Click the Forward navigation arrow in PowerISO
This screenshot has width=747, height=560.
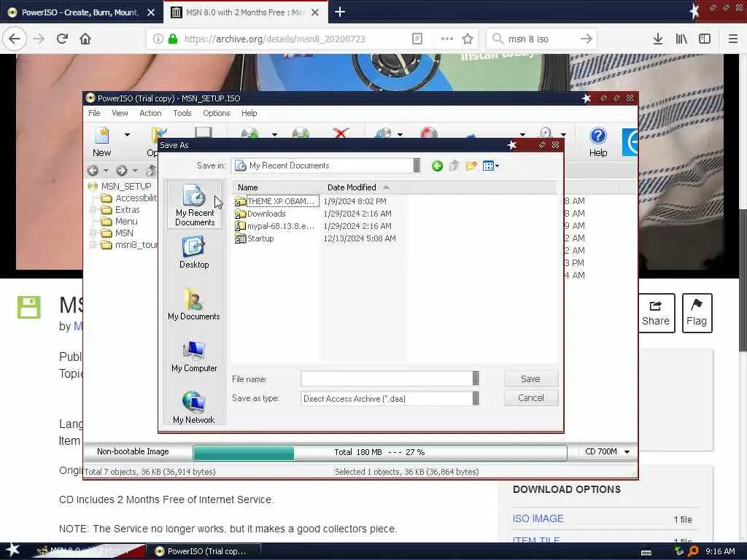(x=122, y=171)
